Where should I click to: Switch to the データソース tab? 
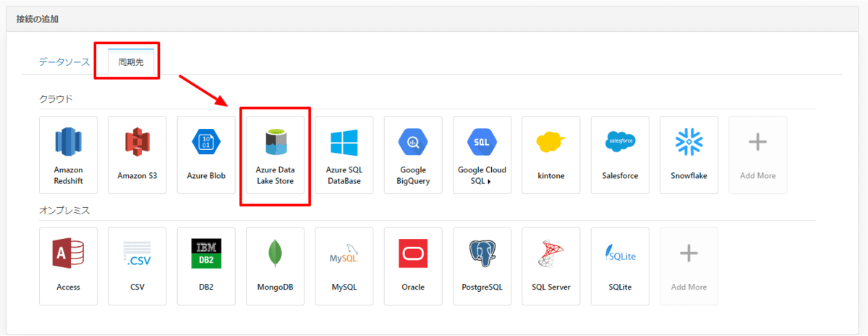coord(64,62)
